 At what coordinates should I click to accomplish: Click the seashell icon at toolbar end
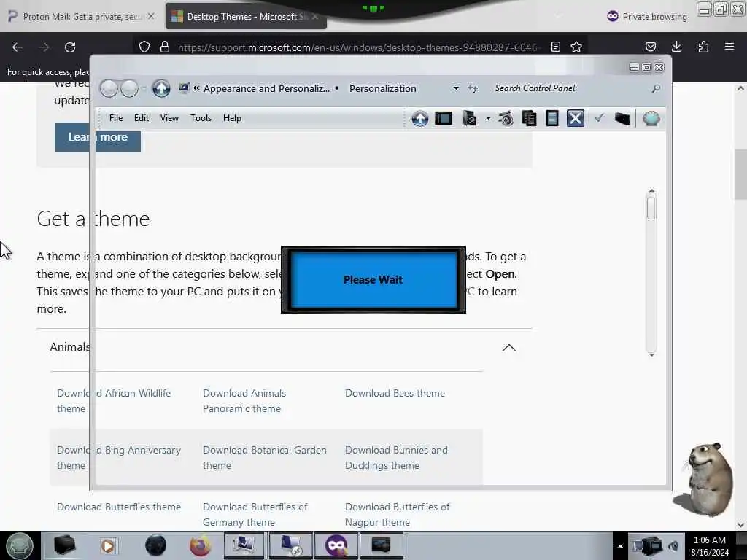[x=651, y=118]
